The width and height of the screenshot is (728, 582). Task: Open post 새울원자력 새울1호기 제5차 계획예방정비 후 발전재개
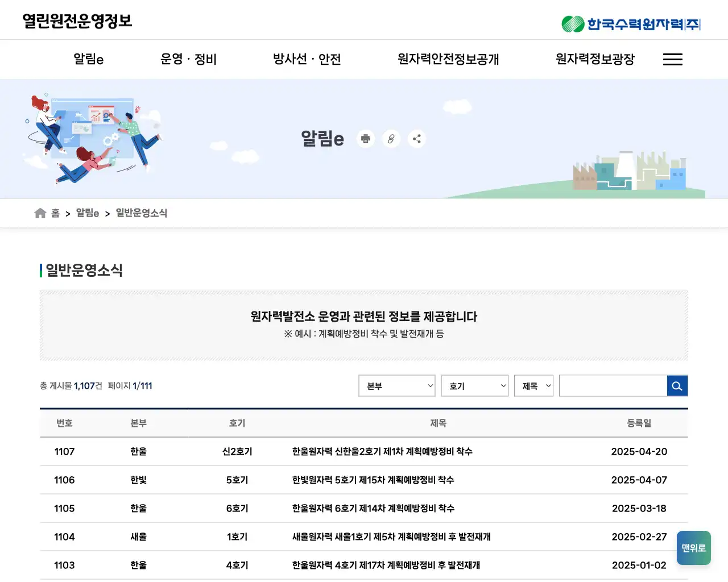pos(391,537)
